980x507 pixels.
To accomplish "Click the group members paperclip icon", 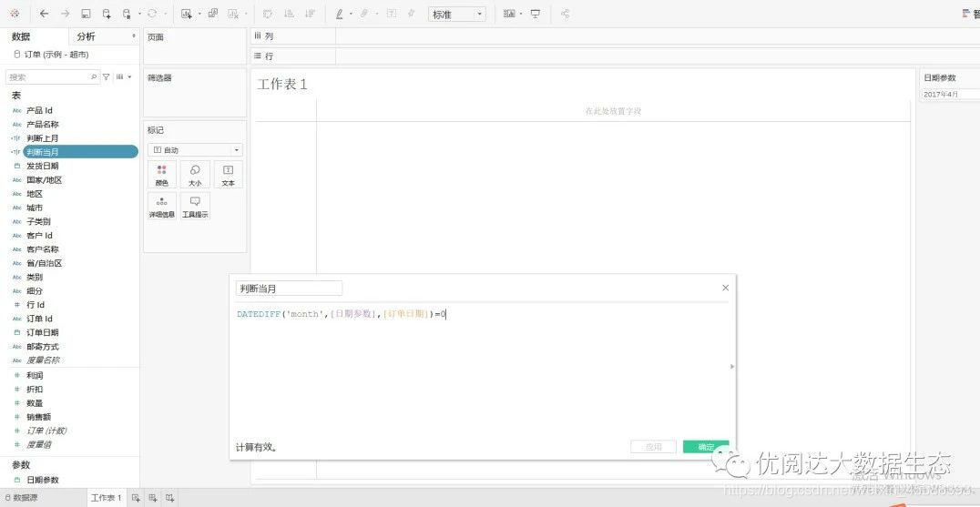I will (x=365, y=13).
